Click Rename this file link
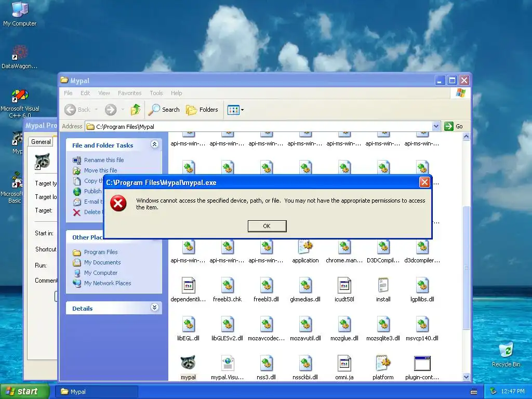This screenshot has height=399, width=532. tap(104, 160)
